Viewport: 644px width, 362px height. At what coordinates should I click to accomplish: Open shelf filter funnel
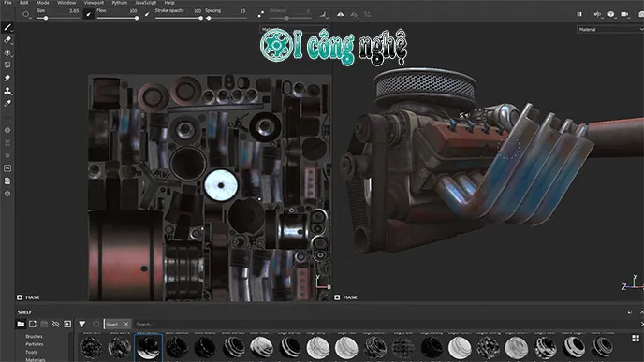pos(82,325)
